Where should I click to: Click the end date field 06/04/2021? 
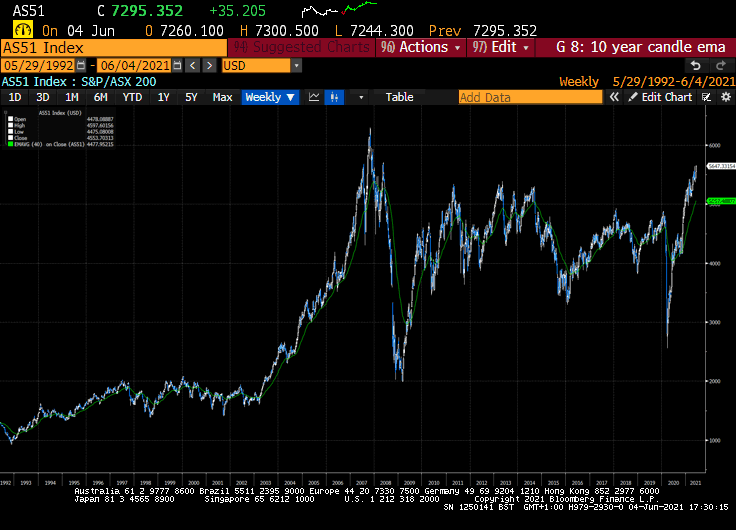[135, 65]
